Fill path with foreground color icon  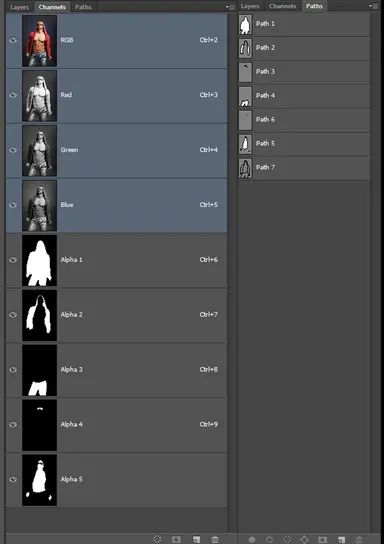(x=252, y=539)
